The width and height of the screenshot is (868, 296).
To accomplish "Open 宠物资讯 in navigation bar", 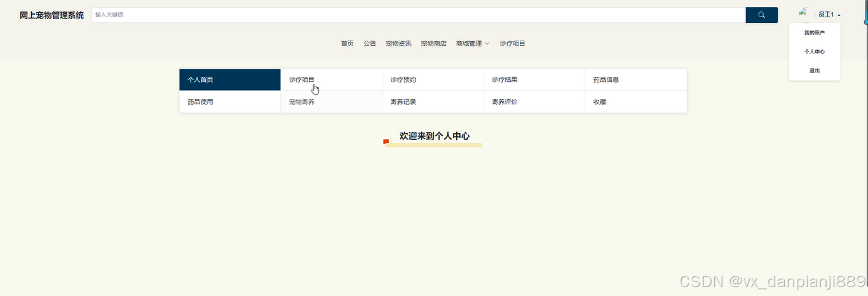I will [398, 44].
